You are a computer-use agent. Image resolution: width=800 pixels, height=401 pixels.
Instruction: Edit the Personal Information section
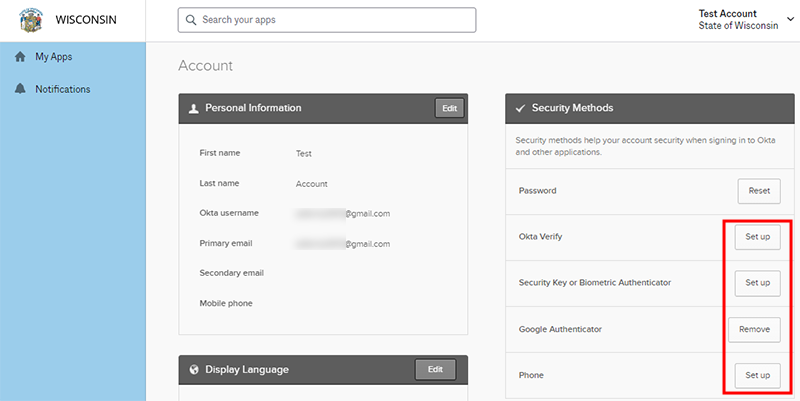449,108
